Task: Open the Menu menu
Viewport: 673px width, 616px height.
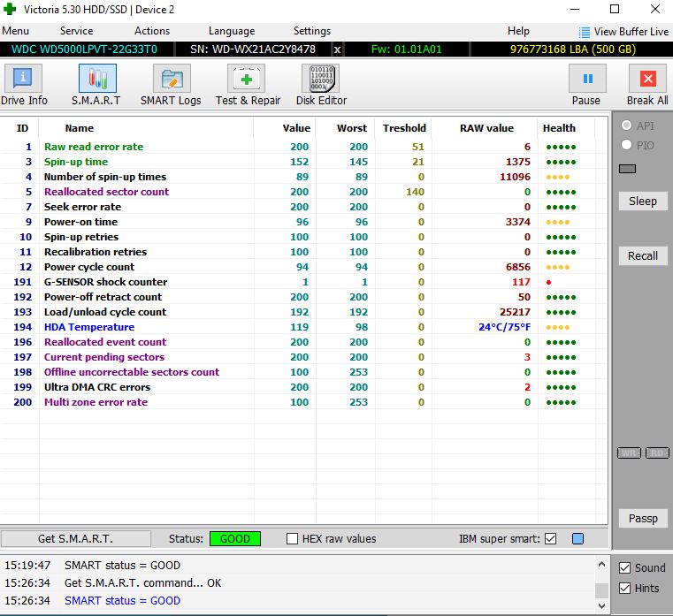Action: coord(15,31)
